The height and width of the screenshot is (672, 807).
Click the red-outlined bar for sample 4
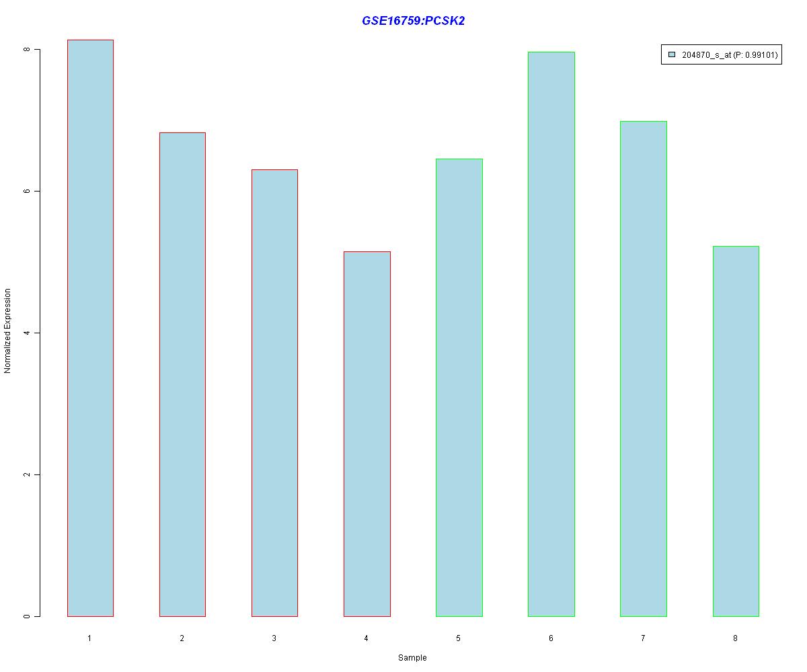367,433
